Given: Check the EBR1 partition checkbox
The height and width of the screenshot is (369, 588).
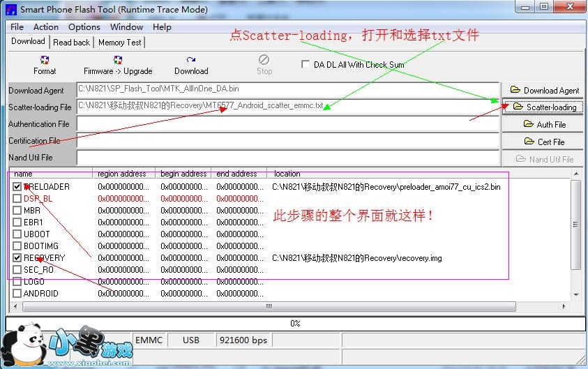Looking at the screenshot, I should click(x=17, y=222).
